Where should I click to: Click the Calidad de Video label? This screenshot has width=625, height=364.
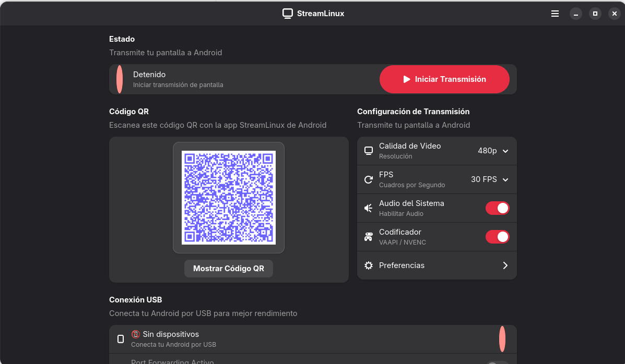click(x=410, y=146)
